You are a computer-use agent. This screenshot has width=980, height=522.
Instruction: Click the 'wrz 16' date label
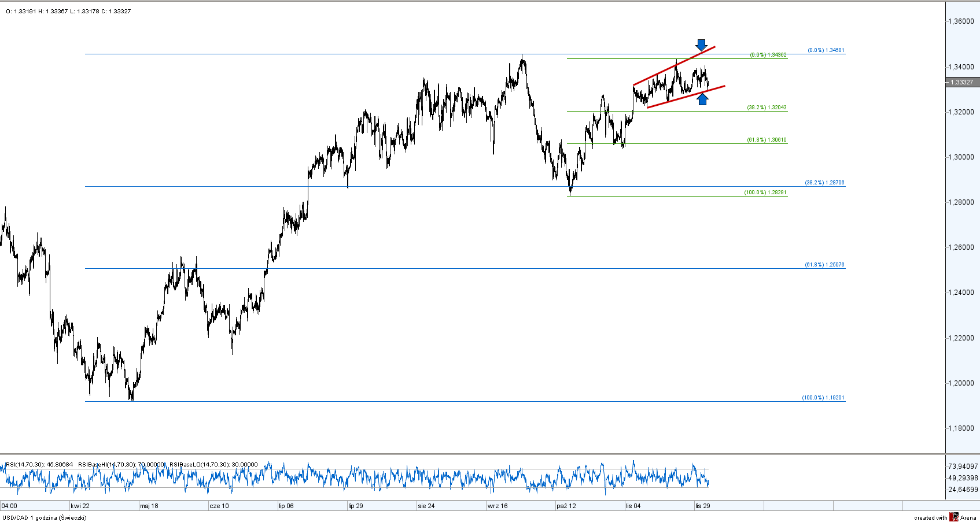[498, 506]
